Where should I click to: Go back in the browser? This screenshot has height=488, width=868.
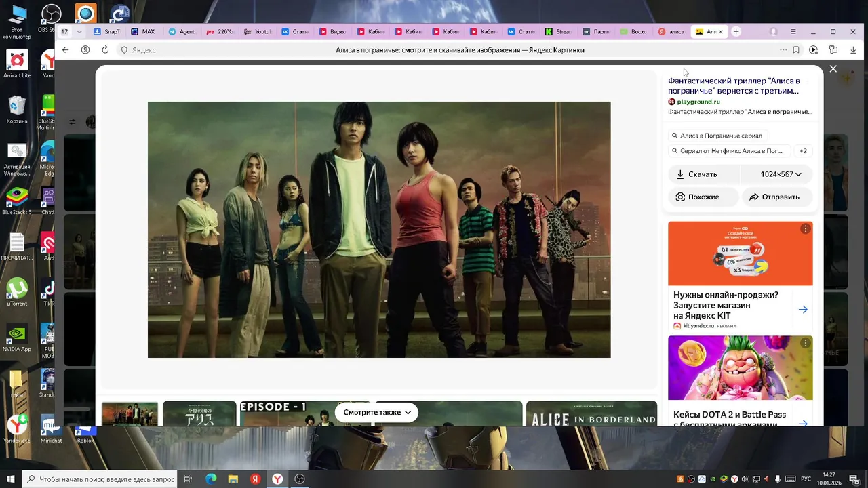click(x=65, y=49)
